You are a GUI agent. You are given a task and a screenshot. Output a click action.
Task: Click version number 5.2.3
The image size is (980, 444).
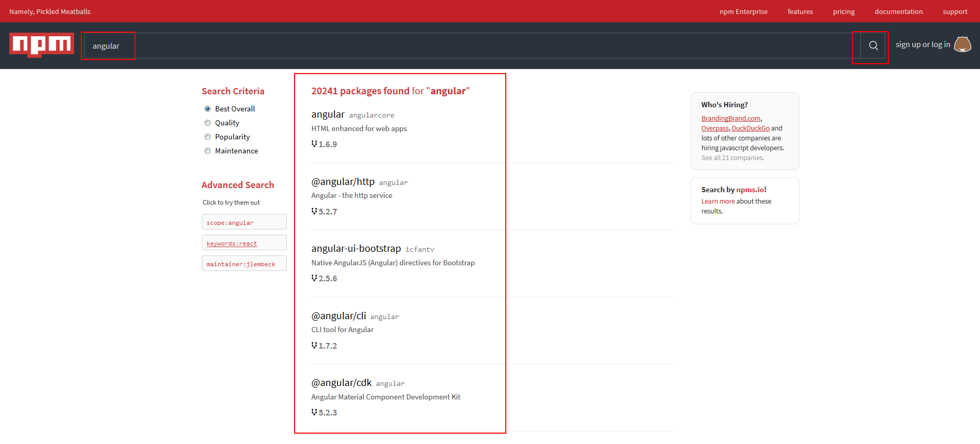[x=328, y=413]
